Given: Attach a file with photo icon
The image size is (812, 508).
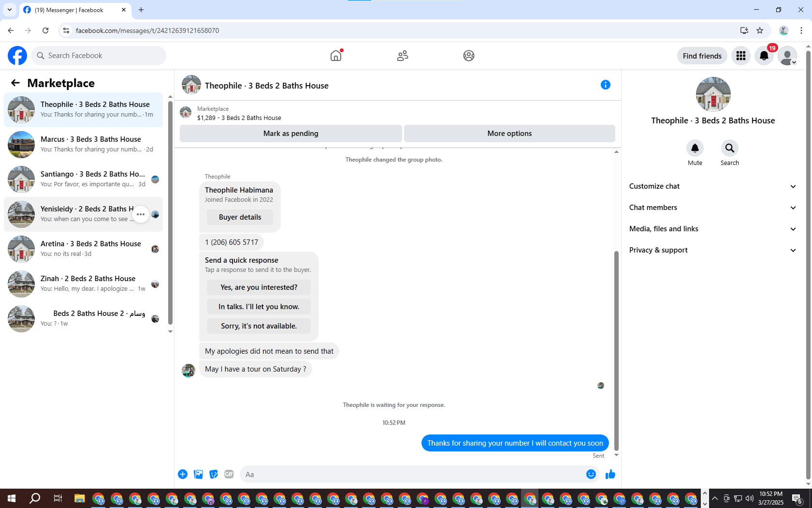Looking at the screenshot, I should pyautogui.click(x=198, y=474).
